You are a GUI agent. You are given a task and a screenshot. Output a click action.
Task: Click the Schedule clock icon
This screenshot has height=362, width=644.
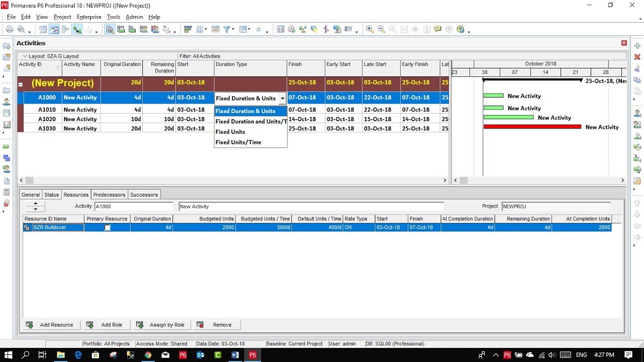292,30
